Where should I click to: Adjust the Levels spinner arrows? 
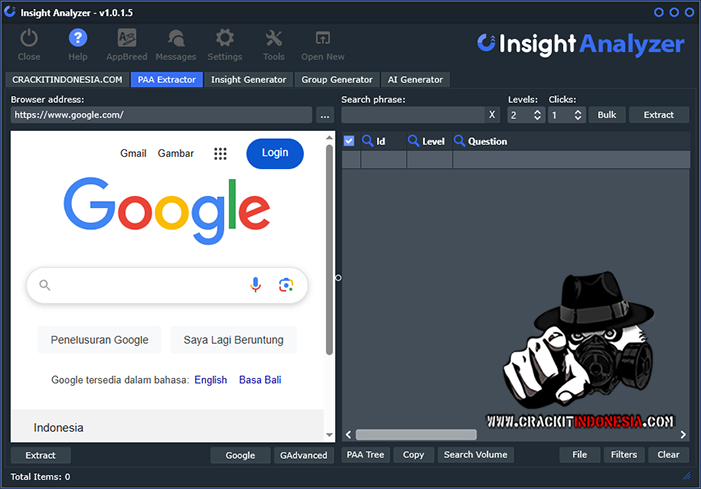click(538, 115)
